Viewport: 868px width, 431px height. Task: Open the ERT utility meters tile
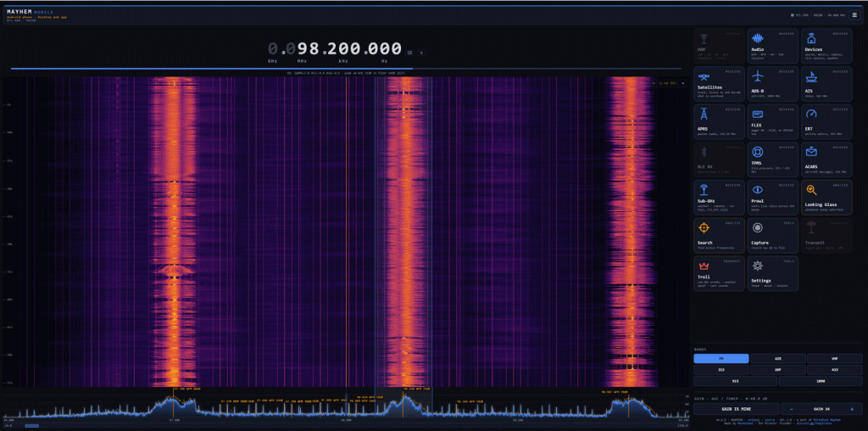[826, 121]
